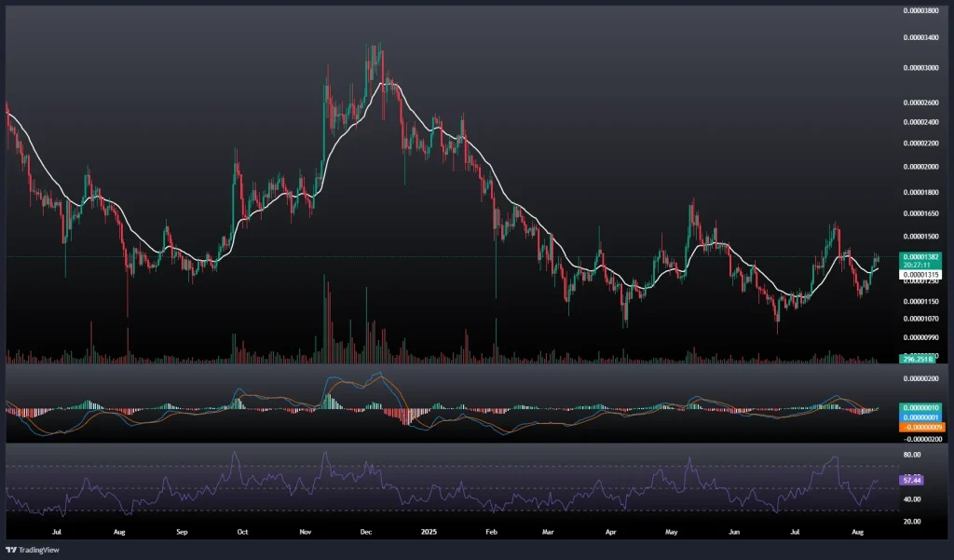Click the 20:27:11 candle countdown timer
The image size is (954, 560).
coord(918,264)
